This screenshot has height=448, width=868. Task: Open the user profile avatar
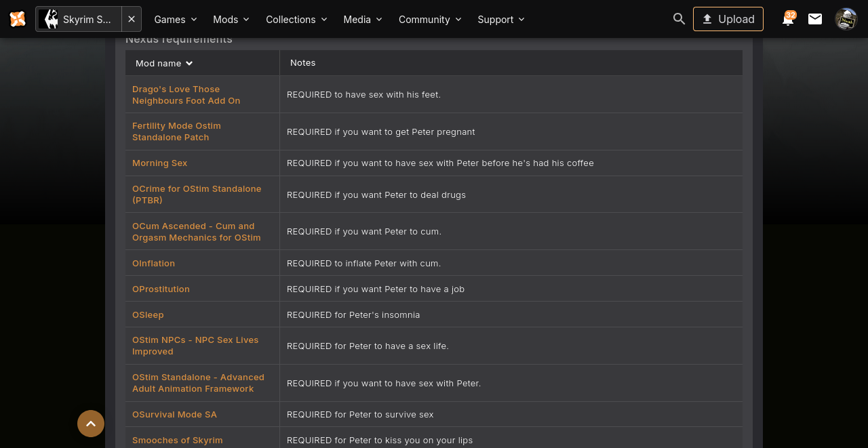click(846, 19)
